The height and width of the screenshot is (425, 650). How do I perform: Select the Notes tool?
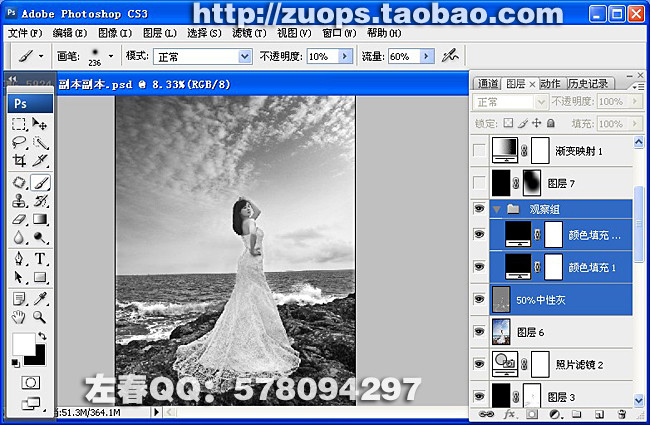pos(19,299)
